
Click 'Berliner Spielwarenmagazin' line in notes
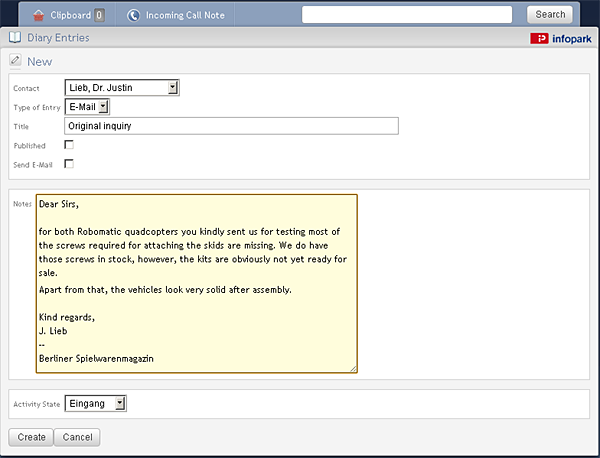[96, 359]
